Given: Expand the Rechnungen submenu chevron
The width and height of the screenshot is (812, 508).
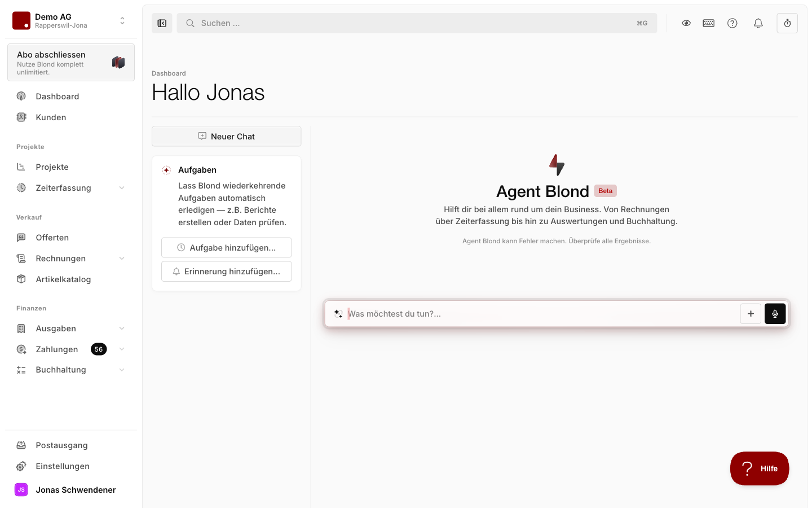Looking at the screenshot, I should (x=122, y=259).
